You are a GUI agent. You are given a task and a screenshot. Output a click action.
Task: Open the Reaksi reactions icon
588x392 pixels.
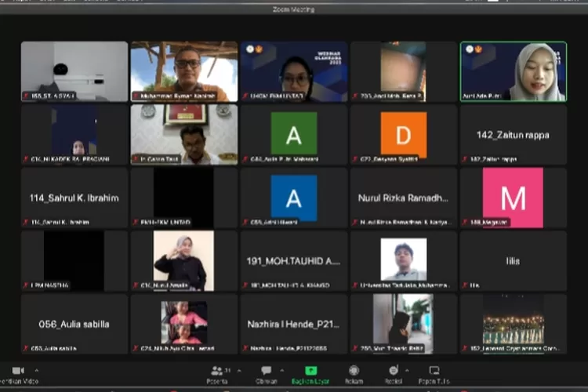[x=393, y=370]
